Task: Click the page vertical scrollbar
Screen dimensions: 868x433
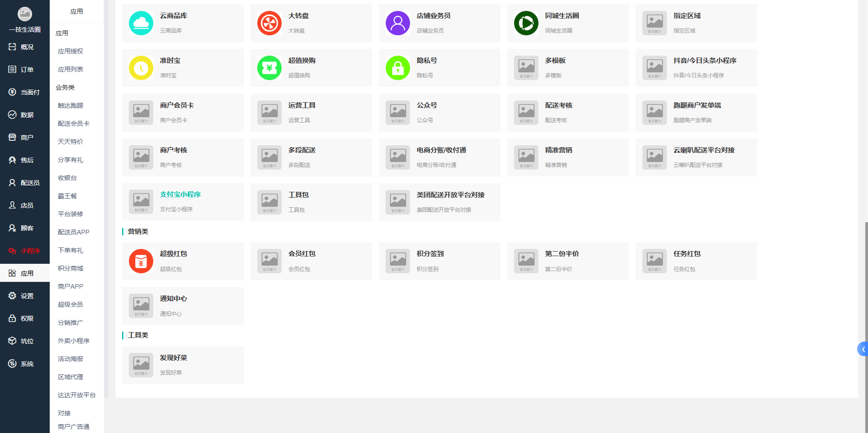Action: (866, 326)
